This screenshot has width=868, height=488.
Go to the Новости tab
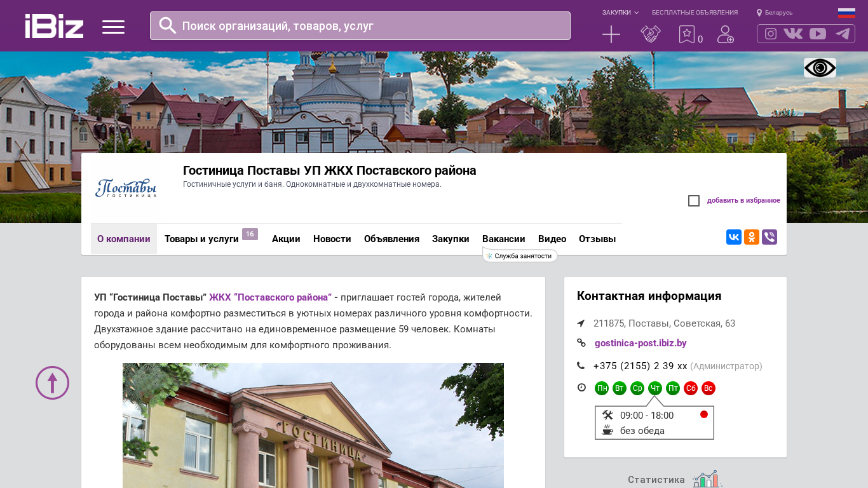click(332, 239)
